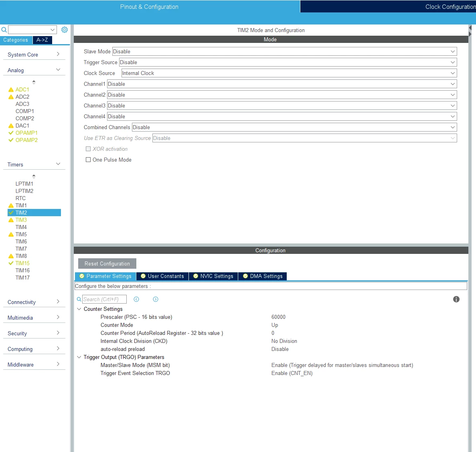Switch to the NVIC Settings tab
476x452 pixels.
tap(213, 276)
